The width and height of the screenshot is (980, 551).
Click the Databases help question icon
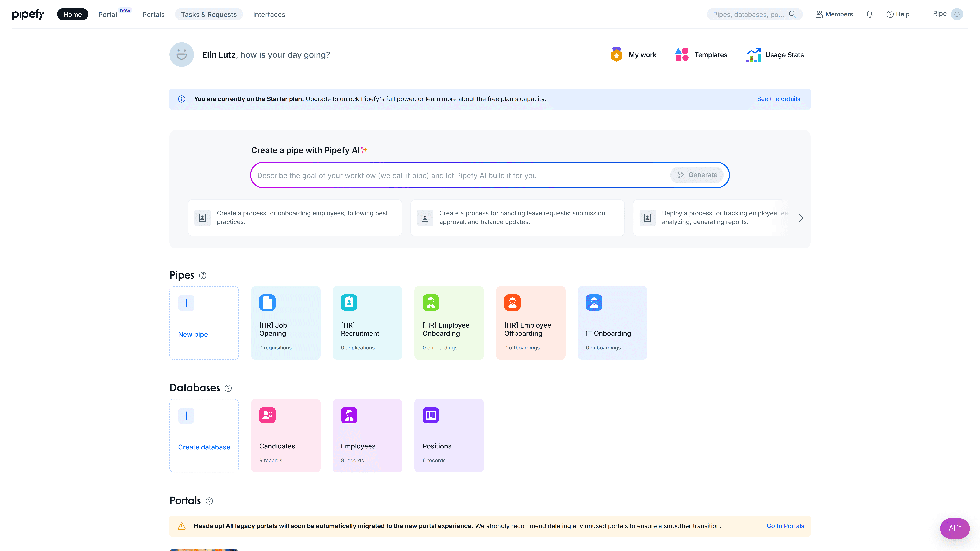228,388
